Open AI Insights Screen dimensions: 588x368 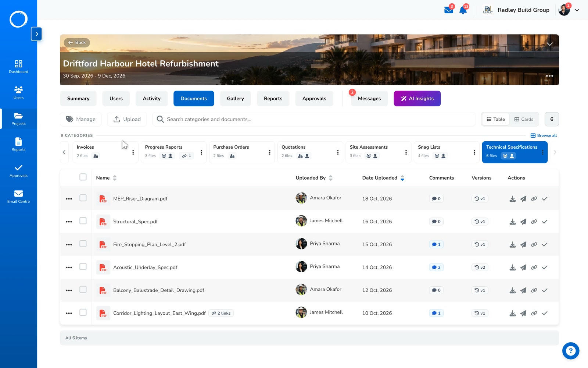tap(417, 99)
